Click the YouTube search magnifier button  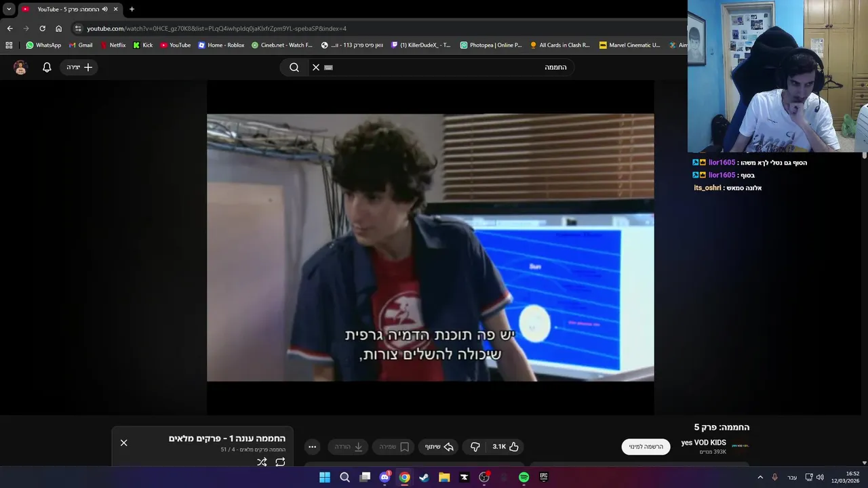(x=294, y=67)
